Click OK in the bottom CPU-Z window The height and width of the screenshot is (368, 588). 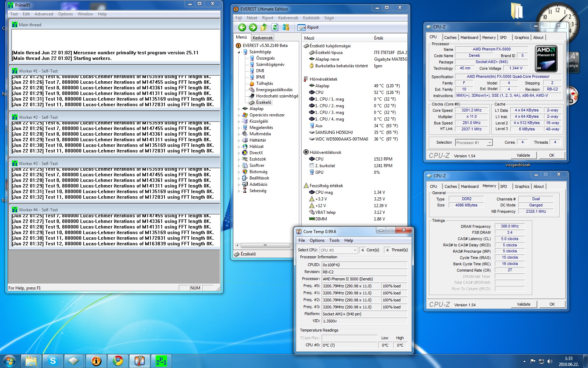[552, 304]
